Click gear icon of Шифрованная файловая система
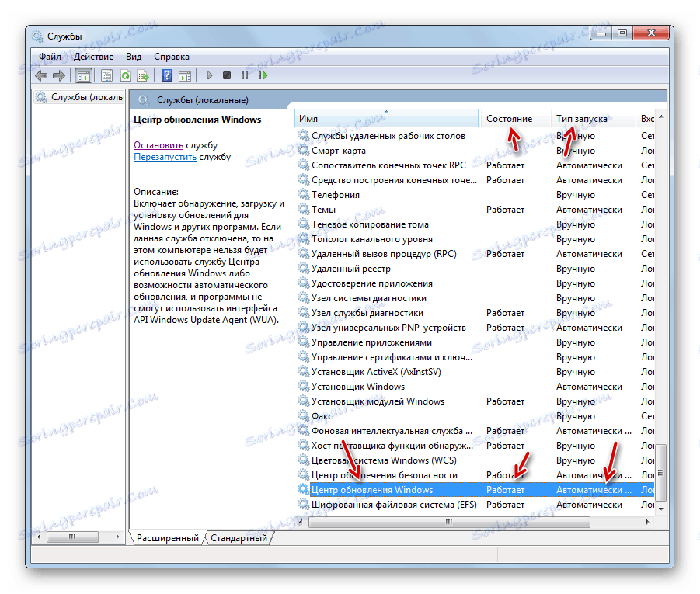The width and height of the screenshot is (700, 594). tap(304, 504)
